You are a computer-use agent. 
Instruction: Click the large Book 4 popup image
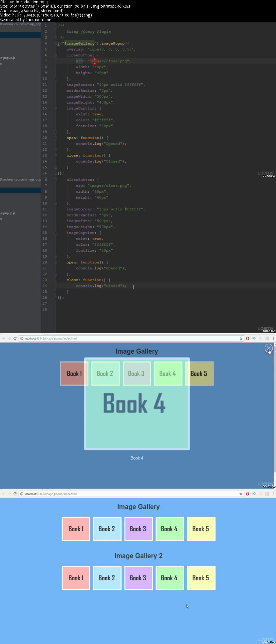(x=137, y=404)
